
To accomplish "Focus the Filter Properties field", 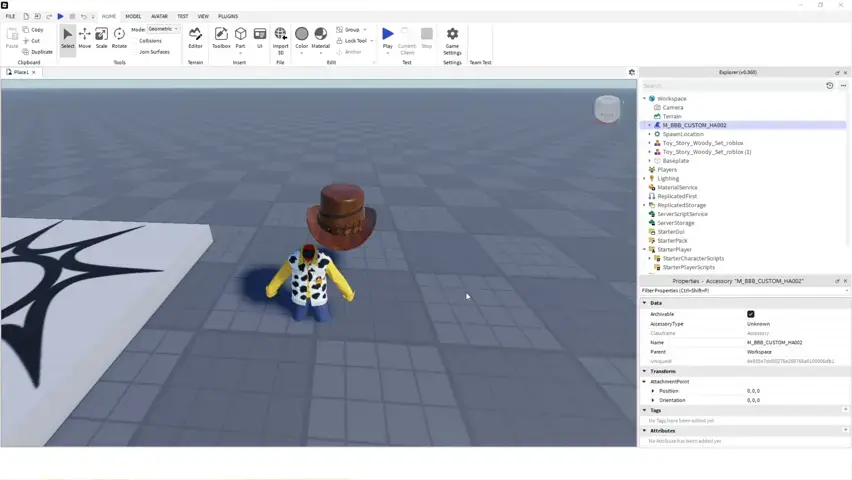I will [x=743, y=291].
